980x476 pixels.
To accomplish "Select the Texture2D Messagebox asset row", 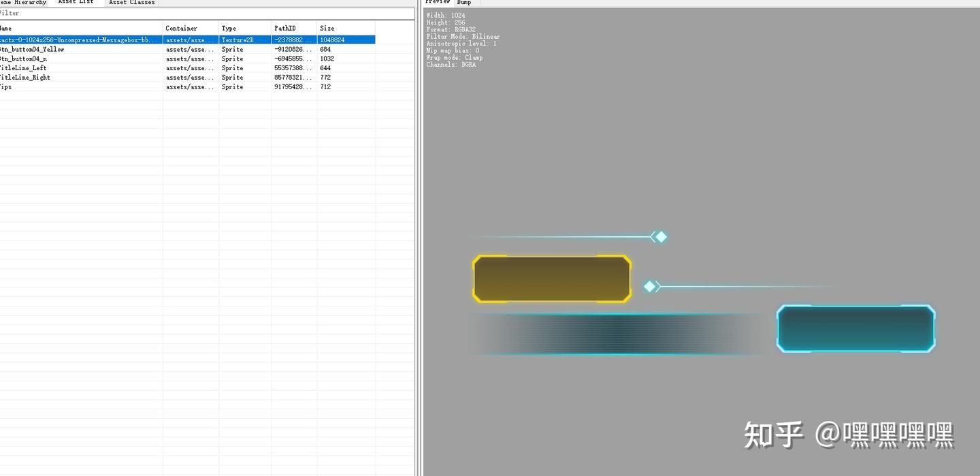I will 82,39.
